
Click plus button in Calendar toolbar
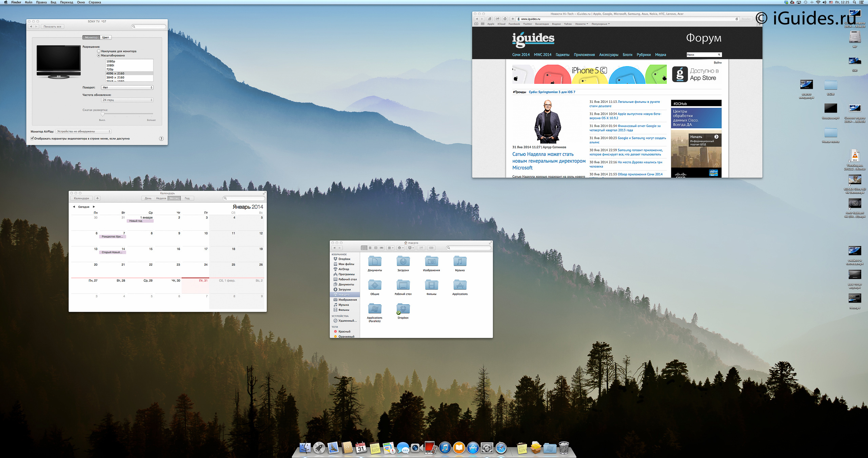[x=97, y=198]
